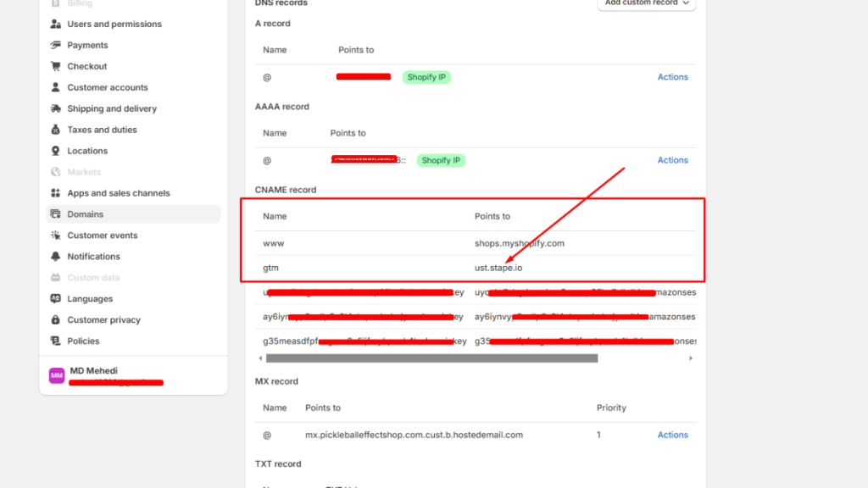Click the MX record heading
868x488 pixels.
click(277, 381)
